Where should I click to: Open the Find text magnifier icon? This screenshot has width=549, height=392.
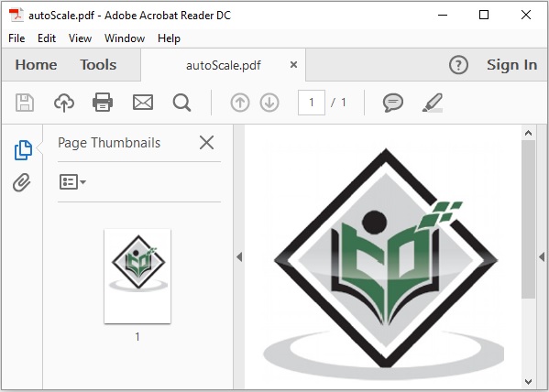point(182,103)
